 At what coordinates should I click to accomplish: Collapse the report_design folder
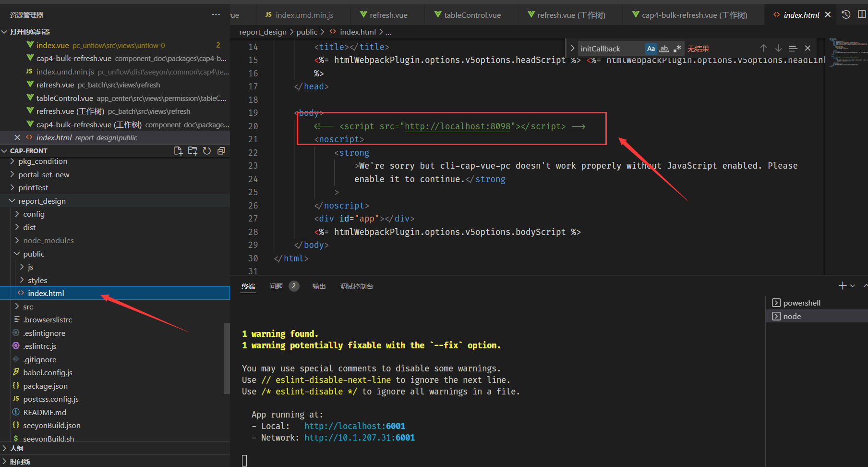tap(42, 201)
